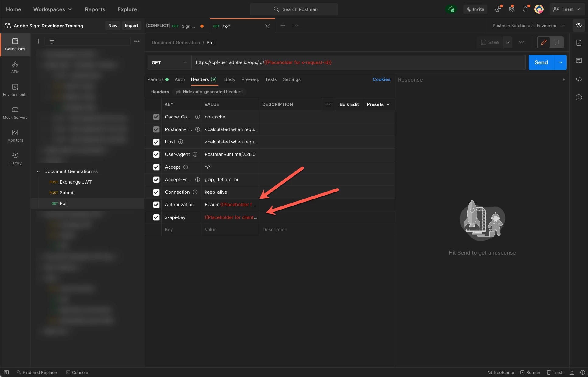Uncheck the Authorization header checkbox
The image size is (588, 377).
[x=156, y=205]
